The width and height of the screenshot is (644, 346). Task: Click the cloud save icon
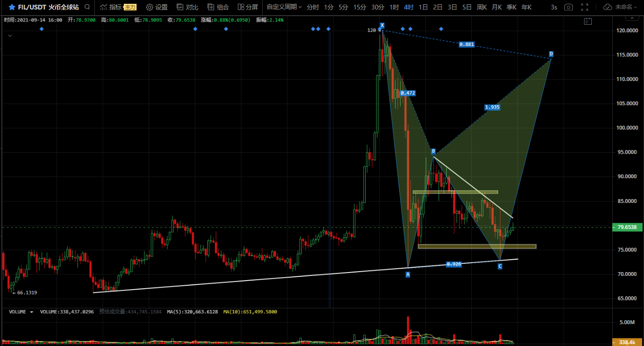pyautogui.click(x=607, y=7)
